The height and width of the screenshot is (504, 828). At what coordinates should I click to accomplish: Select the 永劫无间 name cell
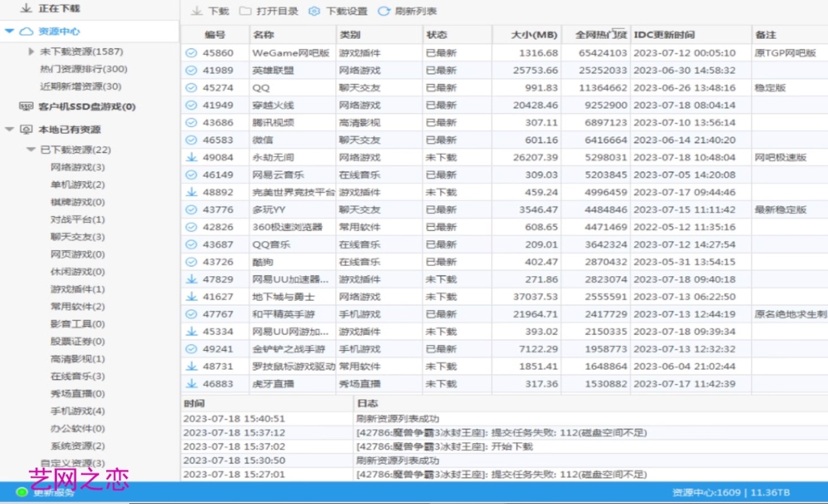(x=293, y=157)
